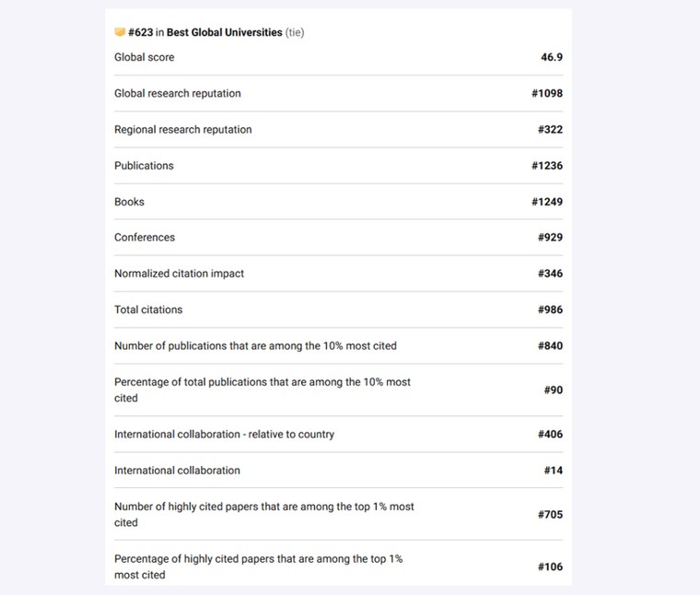This screenshot has height=595, width=700.
Task: Click the #322 rank value
Action: tap(550, 130)
